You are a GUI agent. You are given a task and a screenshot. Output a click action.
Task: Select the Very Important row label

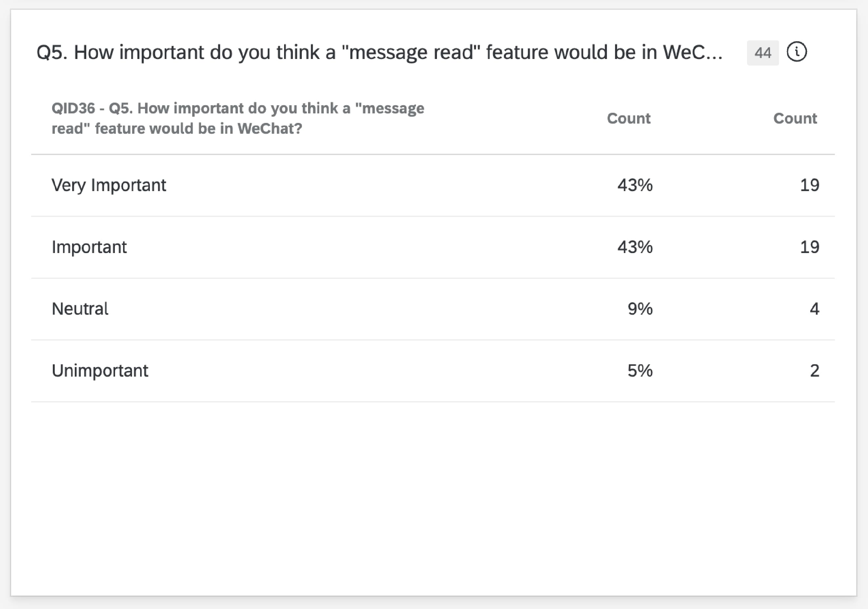(x=109, y=185)
